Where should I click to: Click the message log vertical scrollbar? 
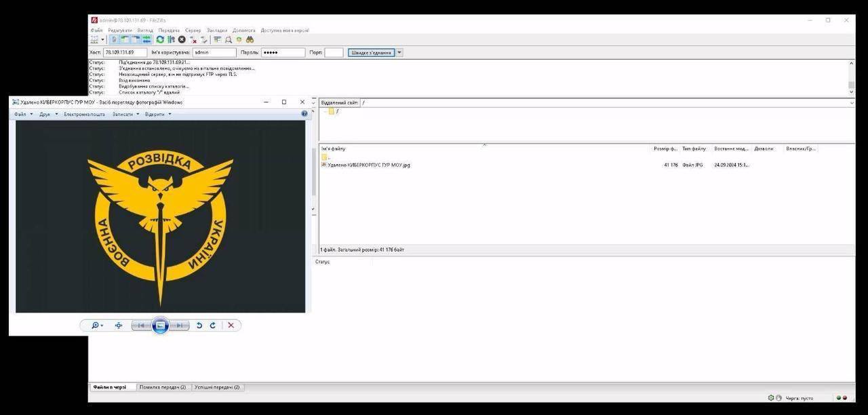pos(852,76)
